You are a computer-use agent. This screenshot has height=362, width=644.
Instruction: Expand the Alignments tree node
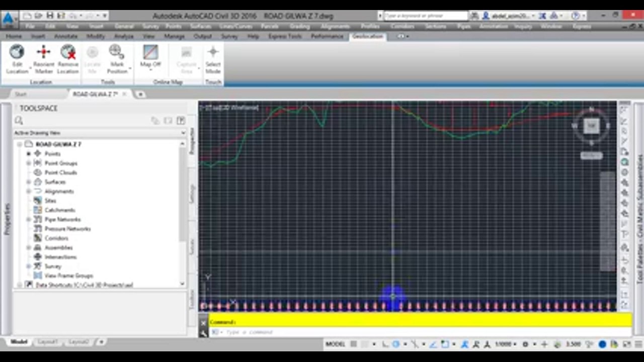[29, 191]
